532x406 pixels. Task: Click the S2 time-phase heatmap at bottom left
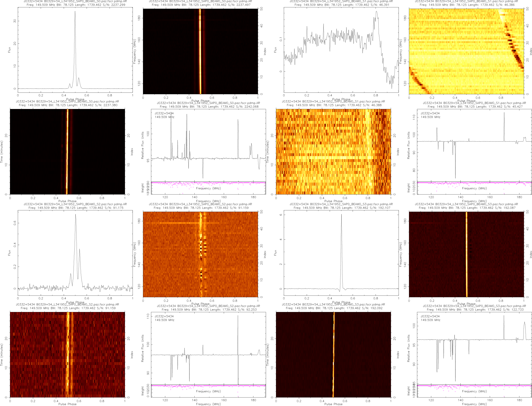[x=67, y=355]
